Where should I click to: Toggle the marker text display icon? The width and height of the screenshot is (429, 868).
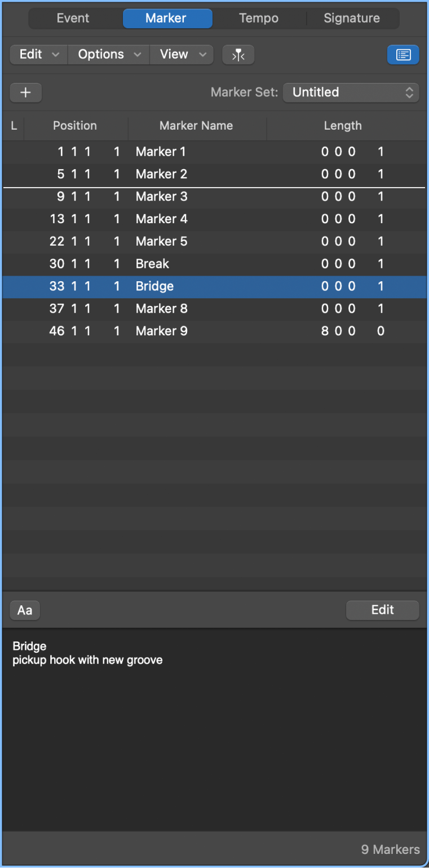[403, 55]
